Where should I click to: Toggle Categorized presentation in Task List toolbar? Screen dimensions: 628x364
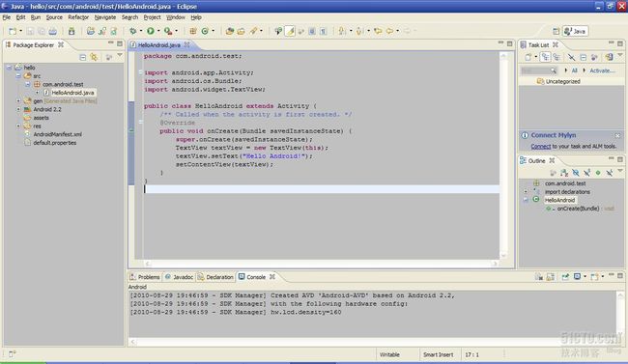pos(545,57)
